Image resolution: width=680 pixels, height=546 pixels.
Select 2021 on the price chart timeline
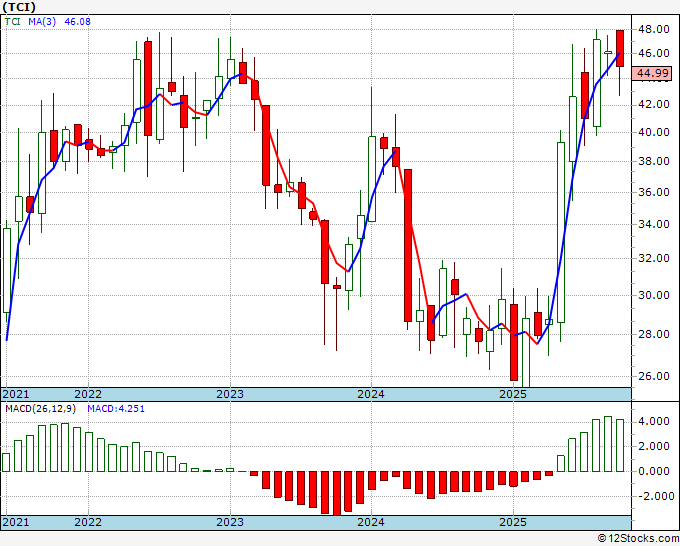16,394
